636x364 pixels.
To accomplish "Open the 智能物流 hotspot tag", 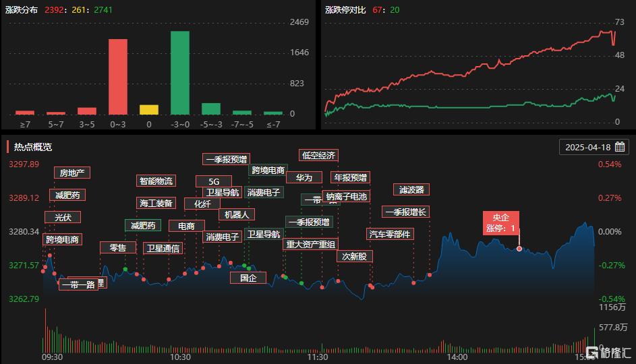I will click(156, 181).
